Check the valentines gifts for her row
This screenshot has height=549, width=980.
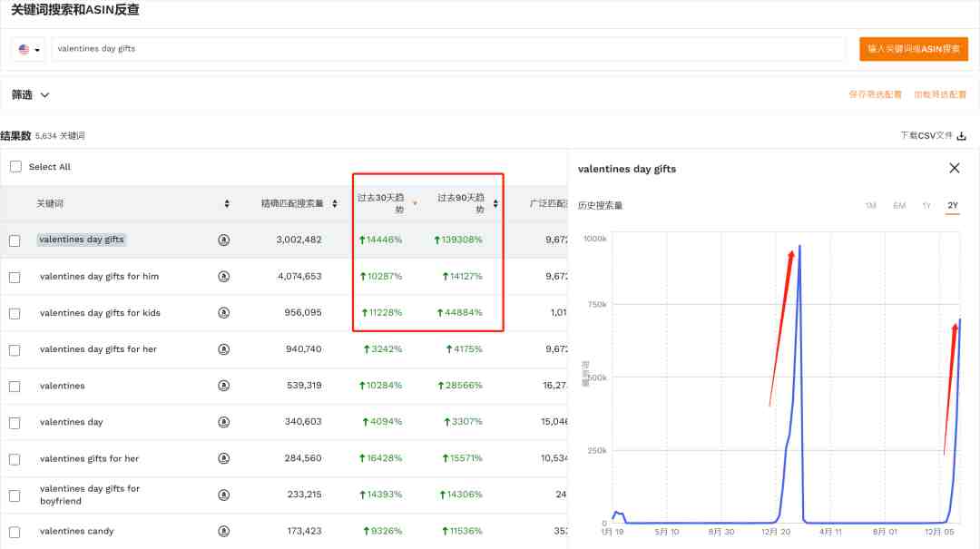click(x=15, y=459)
